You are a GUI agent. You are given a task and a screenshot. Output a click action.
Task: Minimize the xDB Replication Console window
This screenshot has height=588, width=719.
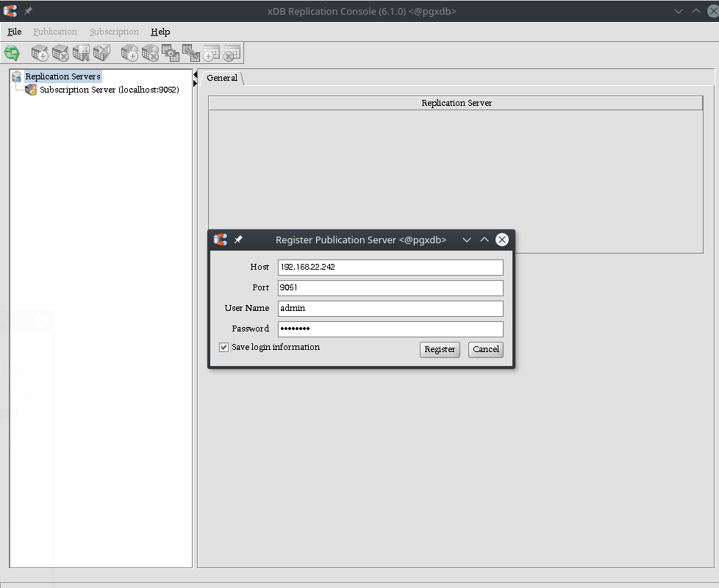(x=679, y=11)
